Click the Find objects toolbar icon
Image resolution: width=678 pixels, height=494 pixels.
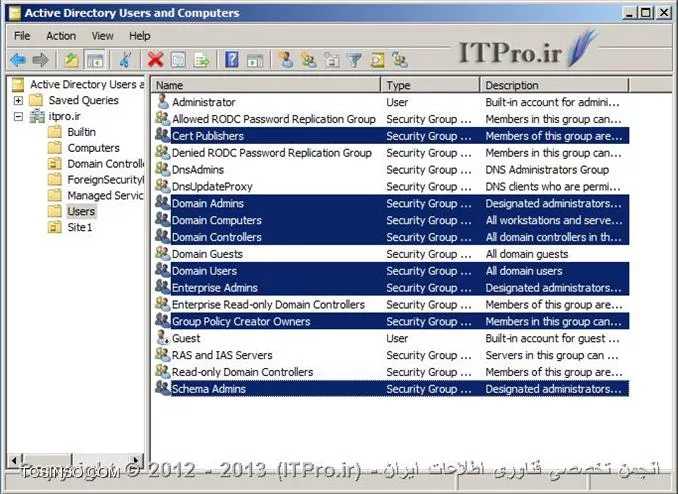tap(377, 60)
